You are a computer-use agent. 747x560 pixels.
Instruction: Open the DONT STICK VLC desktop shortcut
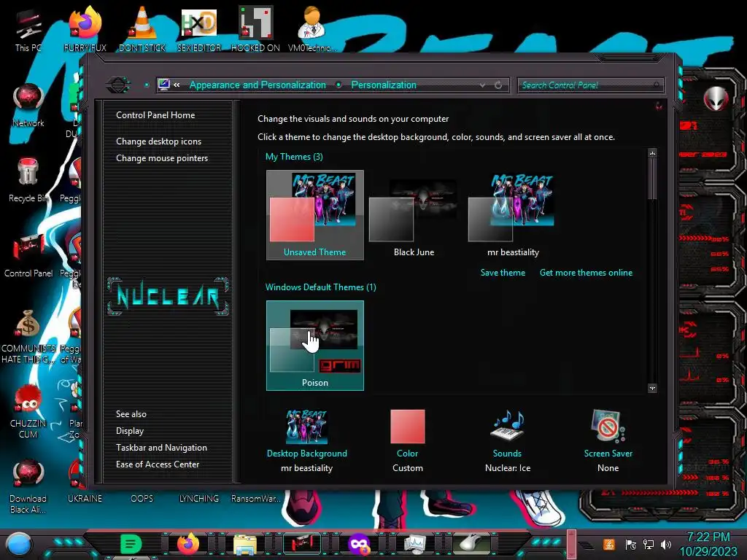[x=142, y=28]
